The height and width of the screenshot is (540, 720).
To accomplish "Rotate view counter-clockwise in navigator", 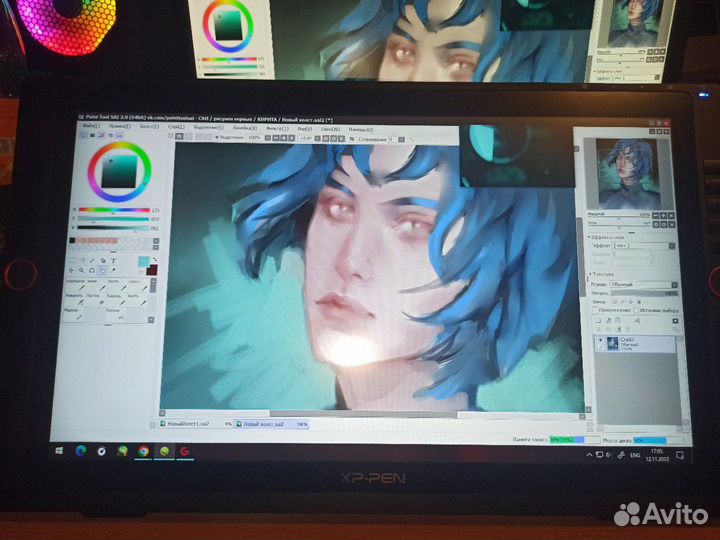I will click(655, 225).
